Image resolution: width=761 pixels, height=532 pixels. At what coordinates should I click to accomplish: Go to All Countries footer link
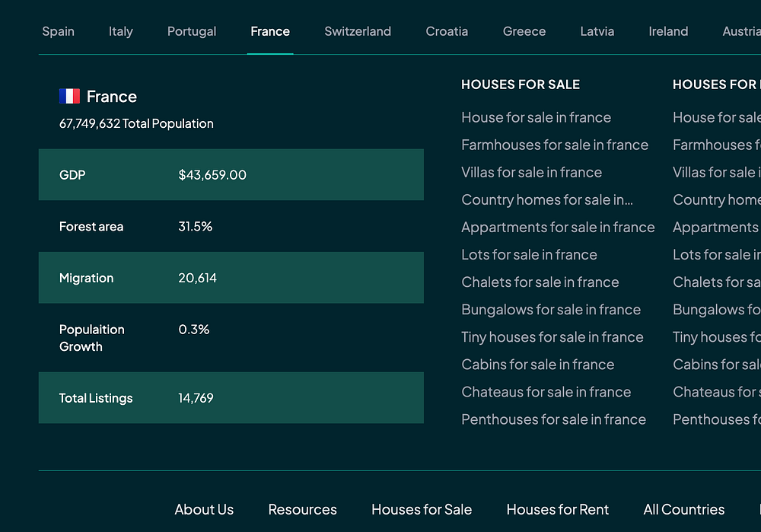pos(683,510)
